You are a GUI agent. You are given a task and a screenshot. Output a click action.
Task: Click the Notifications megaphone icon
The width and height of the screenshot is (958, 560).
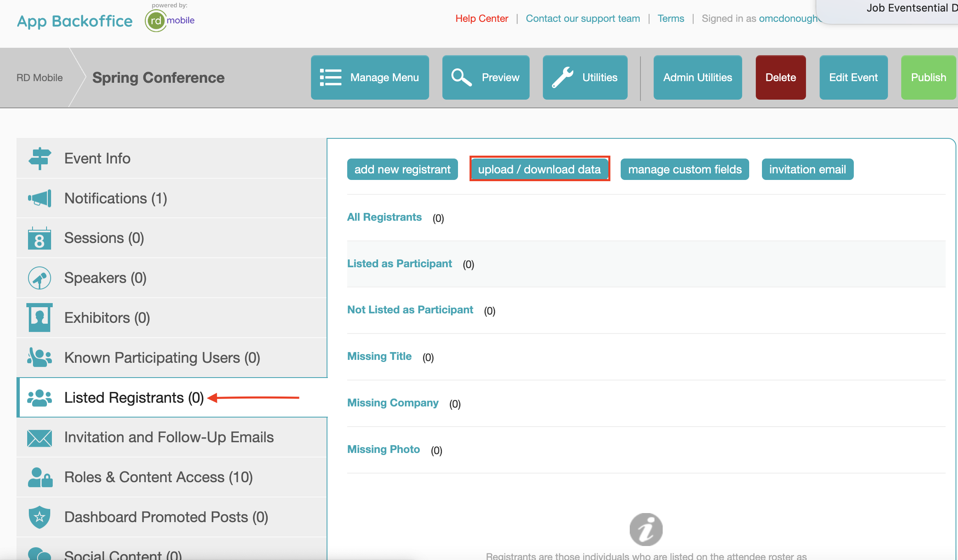pos(40,198)
